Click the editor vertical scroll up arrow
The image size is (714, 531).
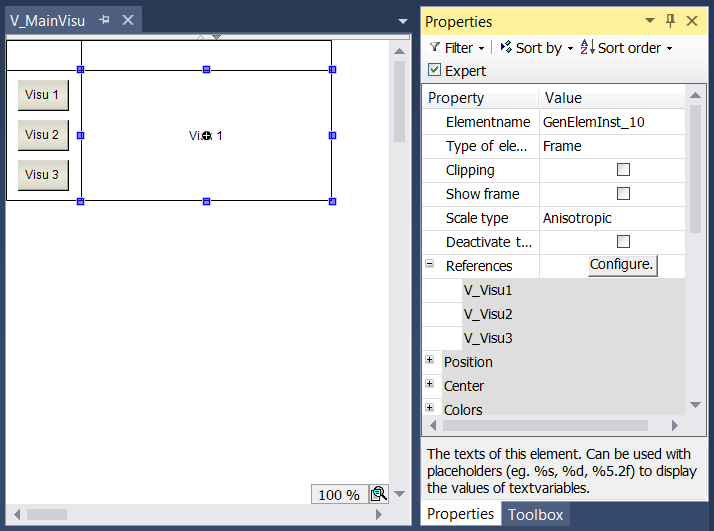click(399, 51)
